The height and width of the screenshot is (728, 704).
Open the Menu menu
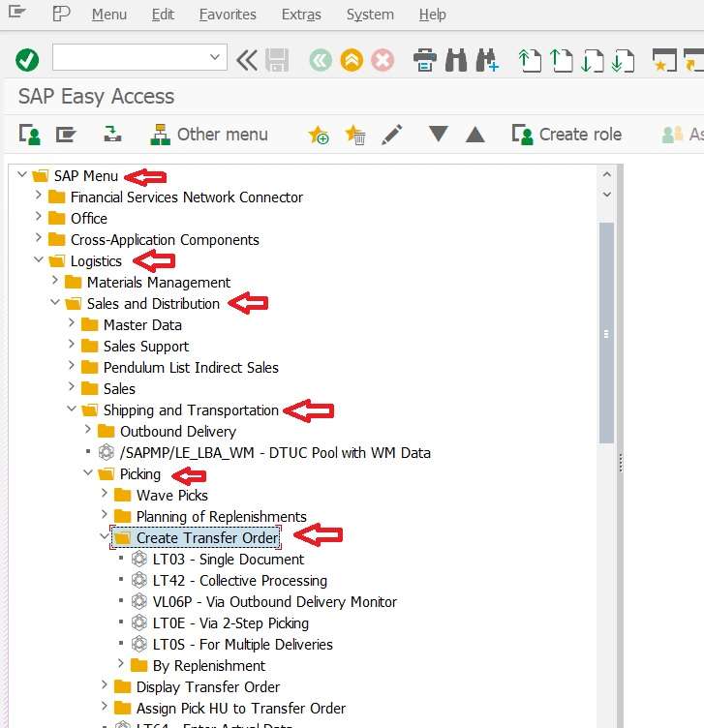click(x=109, y=15)
